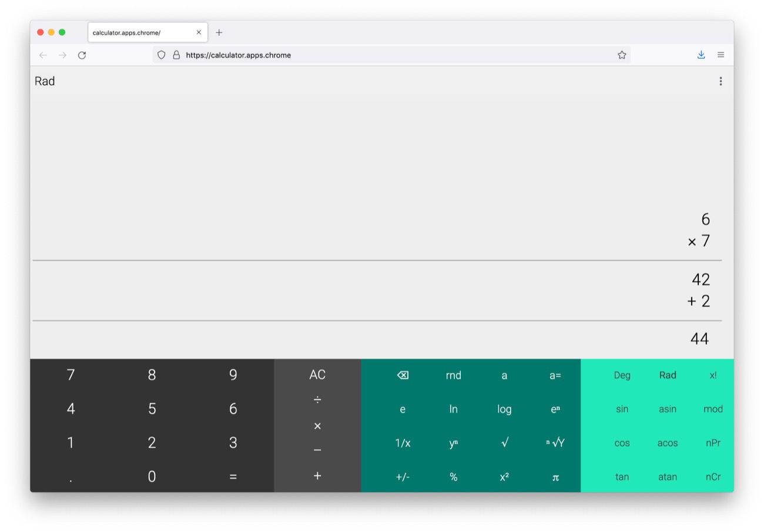Open the calculator three-dot menu
This screenshot has height=532, width=764.
(721, 81)
